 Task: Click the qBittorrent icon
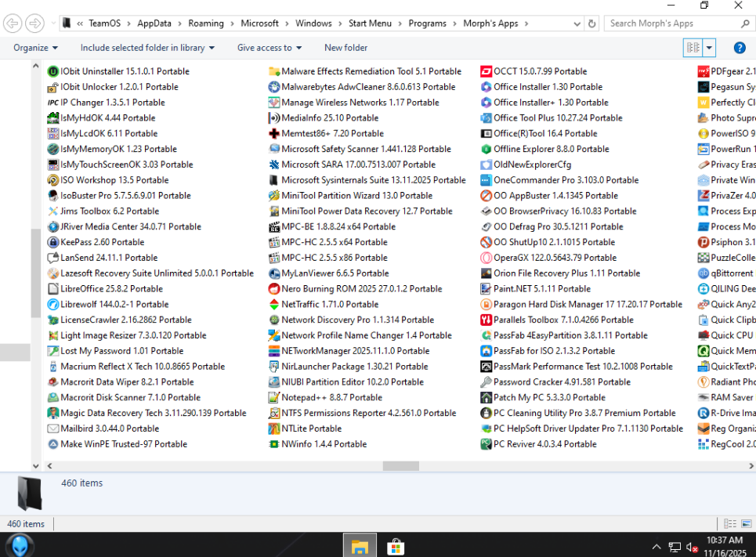[x=703, y=273]
